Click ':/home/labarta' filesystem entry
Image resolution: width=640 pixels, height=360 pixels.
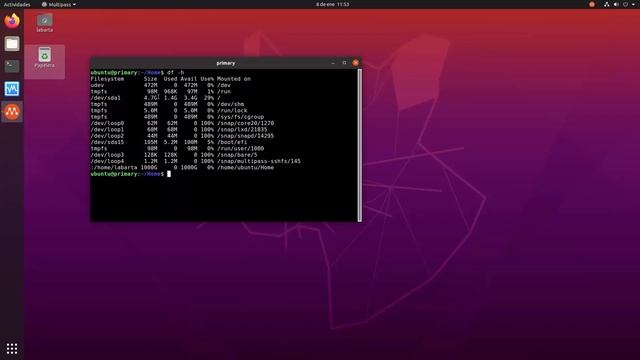[x=114, y=168]
